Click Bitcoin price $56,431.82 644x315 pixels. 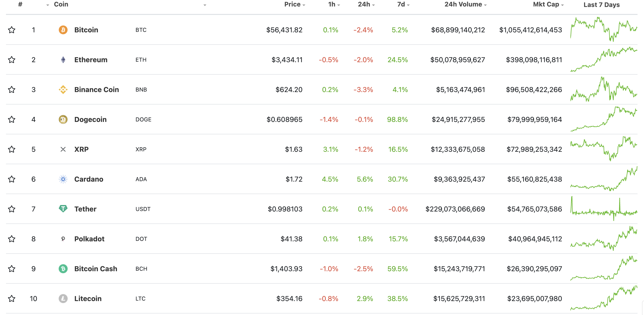pyautogui.click(x=284, y=30)
